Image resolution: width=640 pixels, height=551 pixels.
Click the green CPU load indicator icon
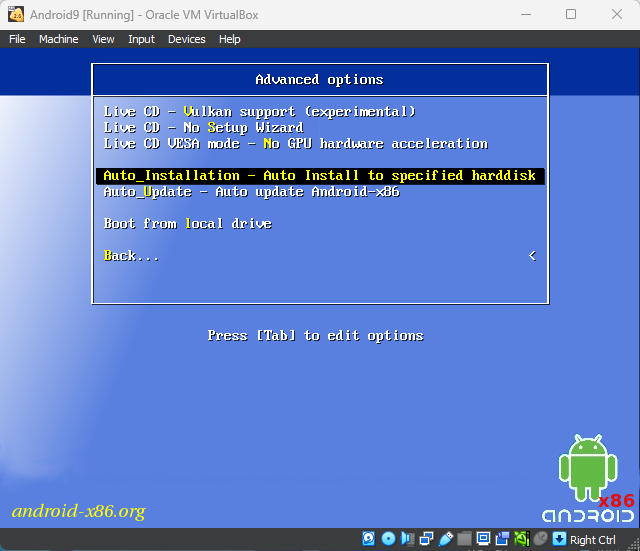pyautogui.click(x=522, y=539)
